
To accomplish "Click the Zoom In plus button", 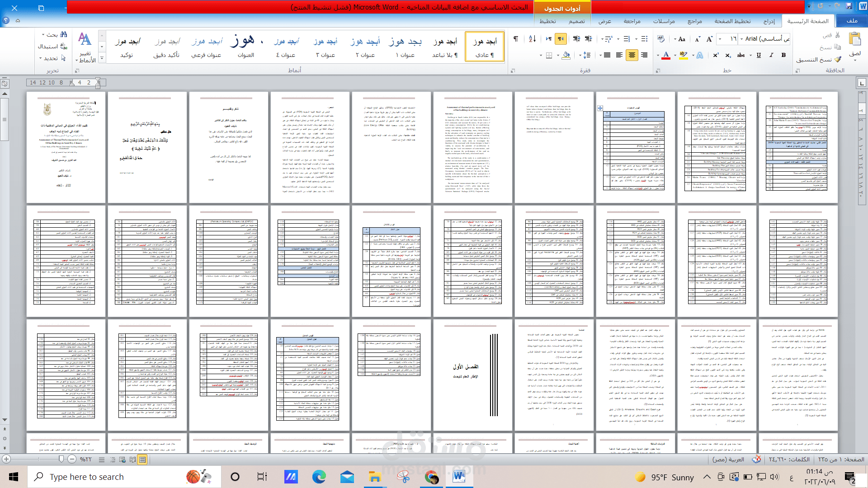I will coord(6,459).
